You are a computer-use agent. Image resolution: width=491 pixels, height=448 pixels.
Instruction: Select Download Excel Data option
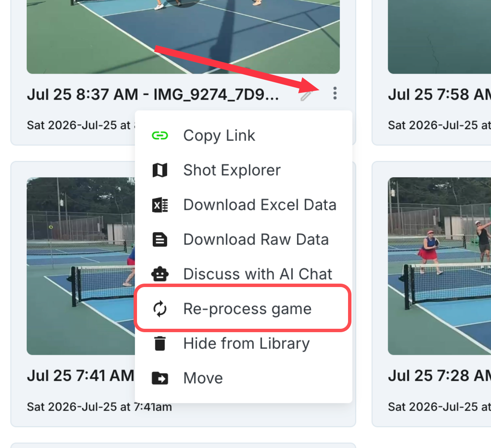243,205
